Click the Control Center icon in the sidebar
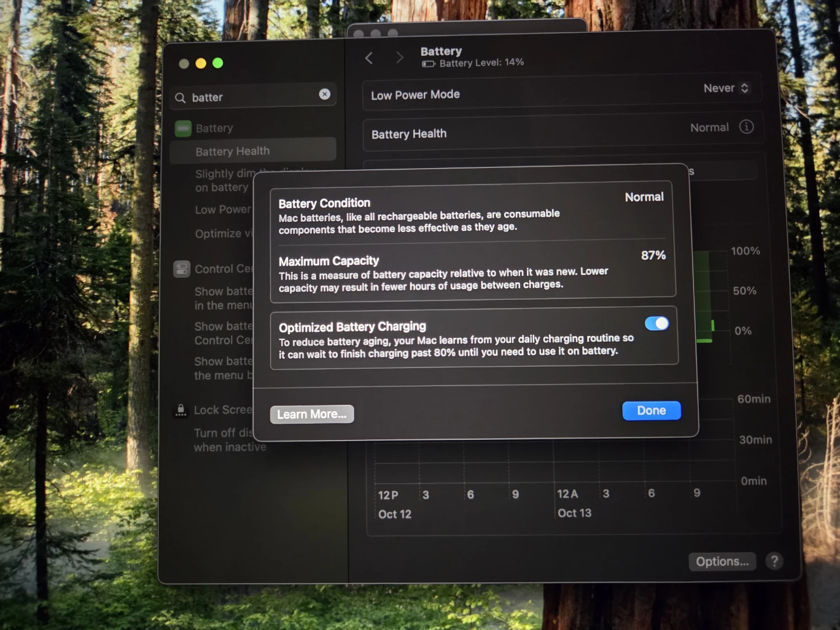The width and height of the screenshot is (840, 630). pos(182,269)
